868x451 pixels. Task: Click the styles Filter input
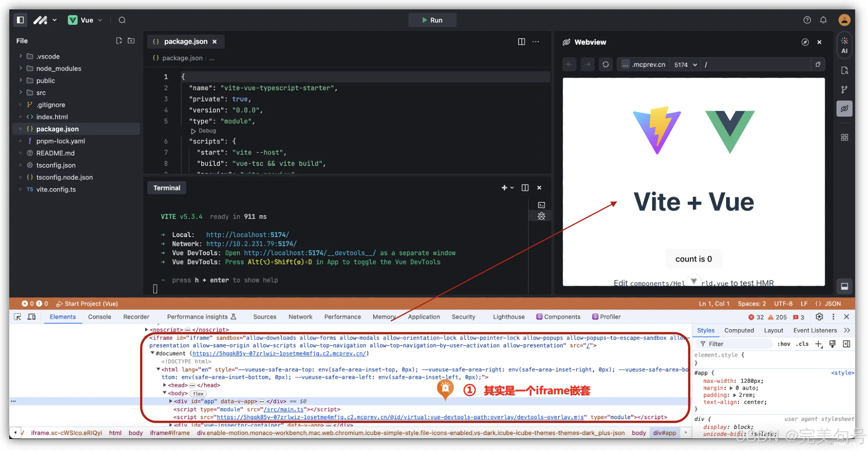click(x=734, y=344)
